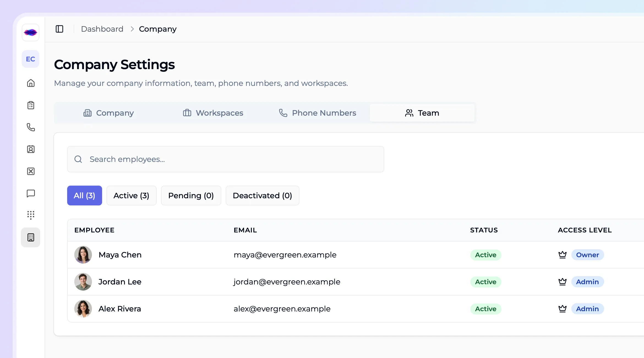Click the Active status in Maya Chen's row
644x358 pixels.
(486, 255)
